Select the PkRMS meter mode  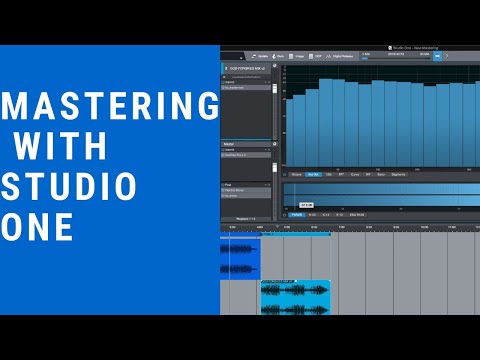(297, 215)
